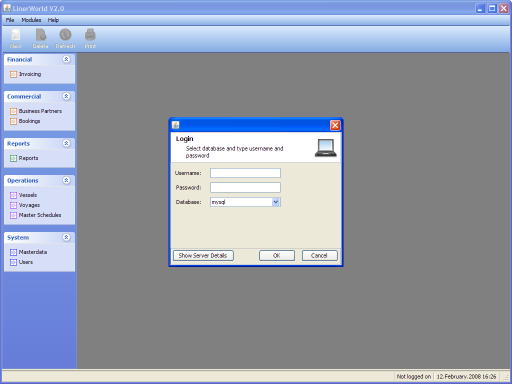The width and height of the screenshot is (512, 384).
Task: Click the Master Schedules icon
Action: click(x=13, y=215)
